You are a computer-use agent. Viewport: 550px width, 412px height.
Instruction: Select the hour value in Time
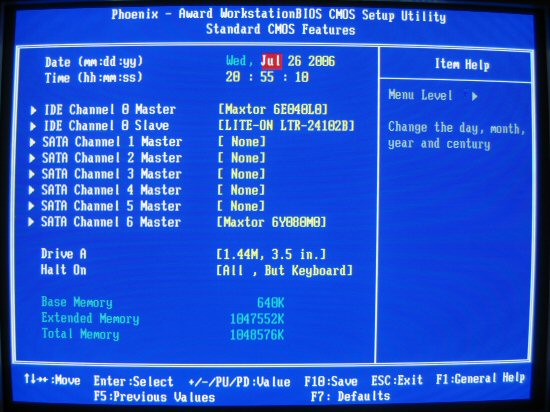point(233,77)
